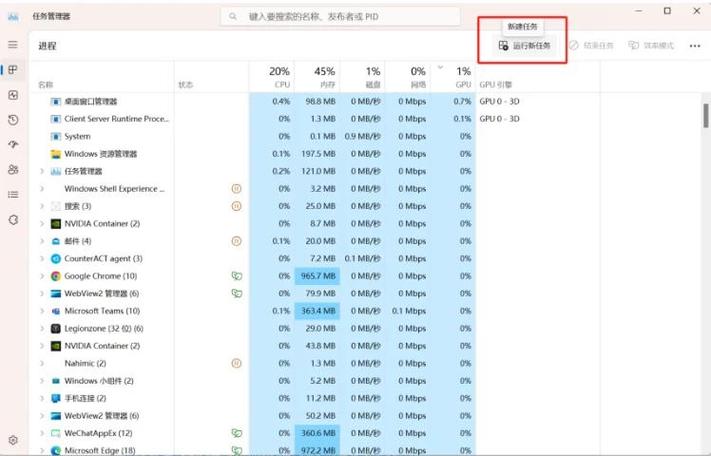Open the hamburger navigation menu

click(x=13, y=45)
